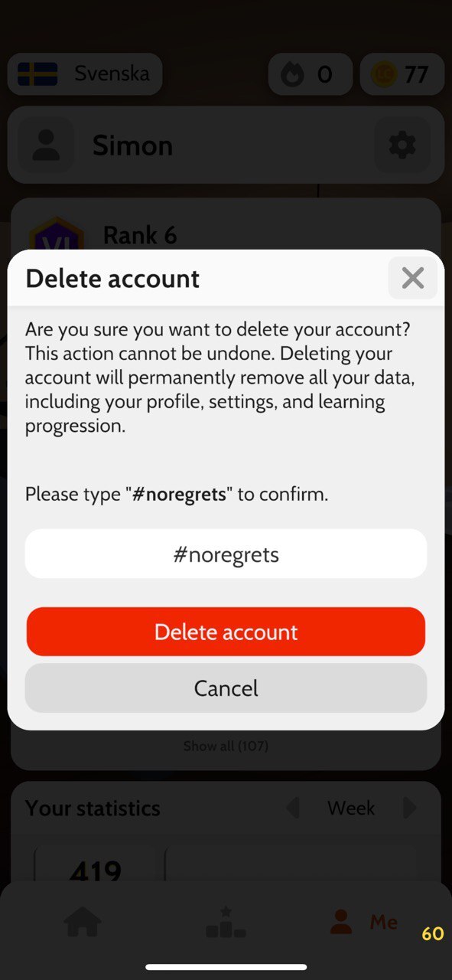
Task: Expand the Show all (107) list
Action: tap(226, 746)
